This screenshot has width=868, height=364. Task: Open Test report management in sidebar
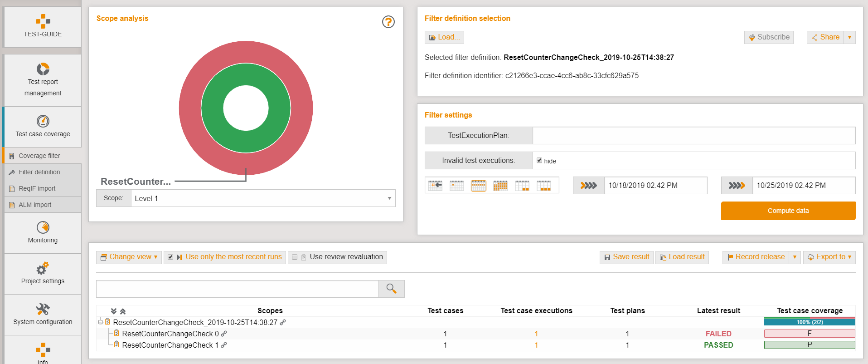click(43, 80)
